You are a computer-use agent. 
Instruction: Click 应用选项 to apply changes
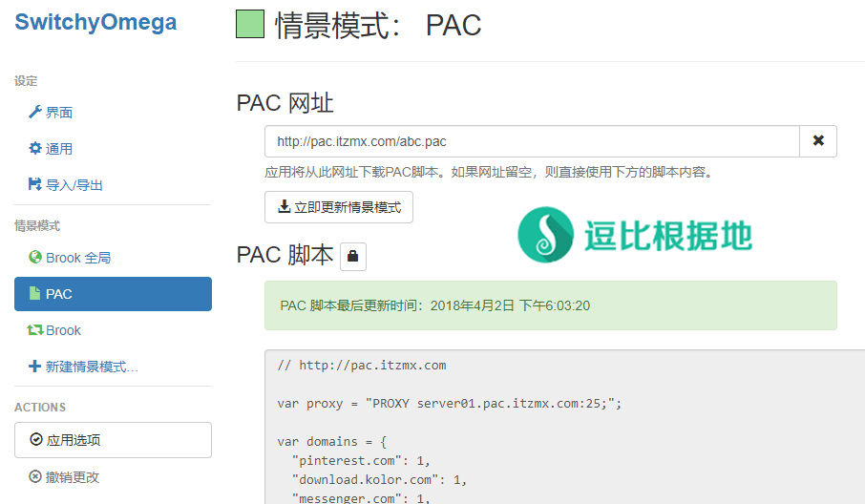(x=113, y=440)
